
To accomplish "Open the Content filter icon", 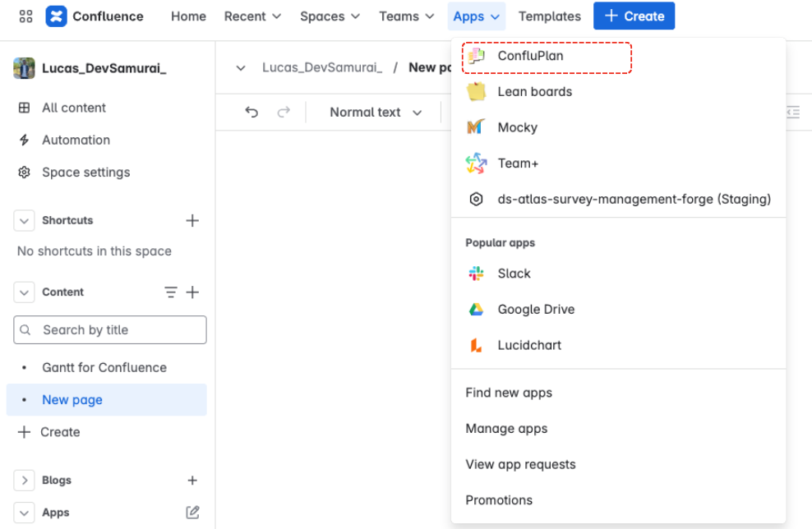I will tap(170, 292).
